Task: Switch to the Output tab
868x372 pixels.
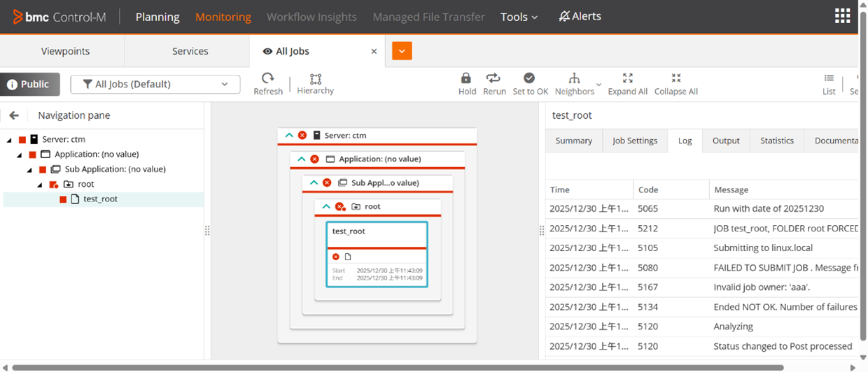Action: [x=725, y=141]
